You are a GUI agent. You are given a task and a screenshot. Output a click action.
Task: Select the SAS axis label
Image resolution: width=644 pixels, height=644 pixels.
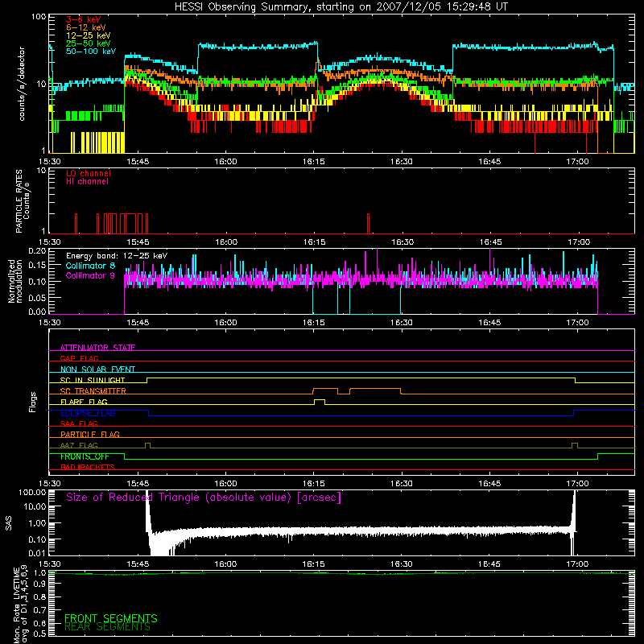tap(8, 523)
